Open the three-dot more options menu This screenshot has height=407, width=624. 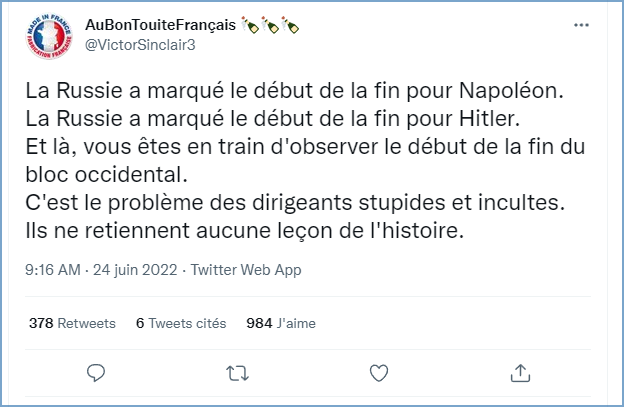tap(581, 25)
